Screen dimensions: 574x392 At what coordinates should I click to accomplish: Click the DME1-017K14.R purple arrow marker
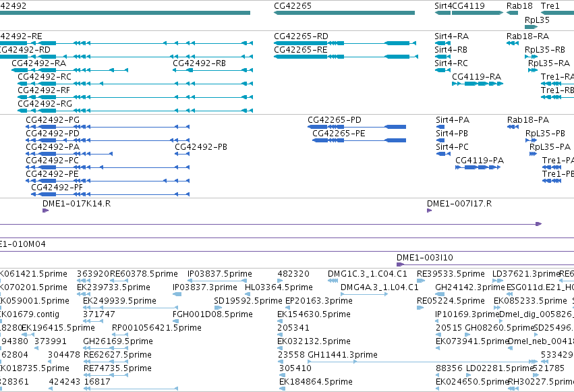pos(45,211)
